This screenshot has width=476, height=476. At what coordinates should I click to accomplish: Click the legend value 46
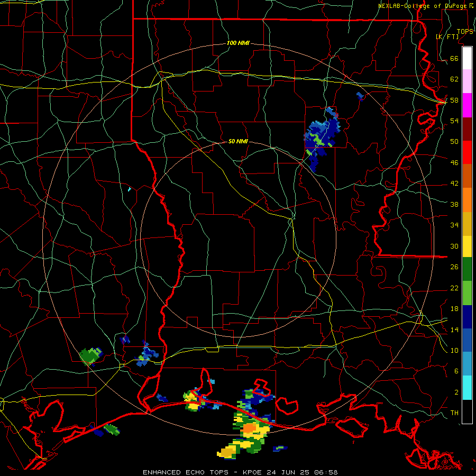pyautogui.click(x=454, y=162)
